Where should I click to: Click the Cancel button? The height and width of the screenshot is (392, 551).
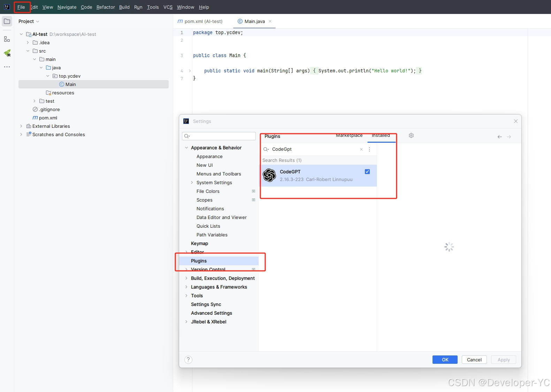click(x=474, y=360)
